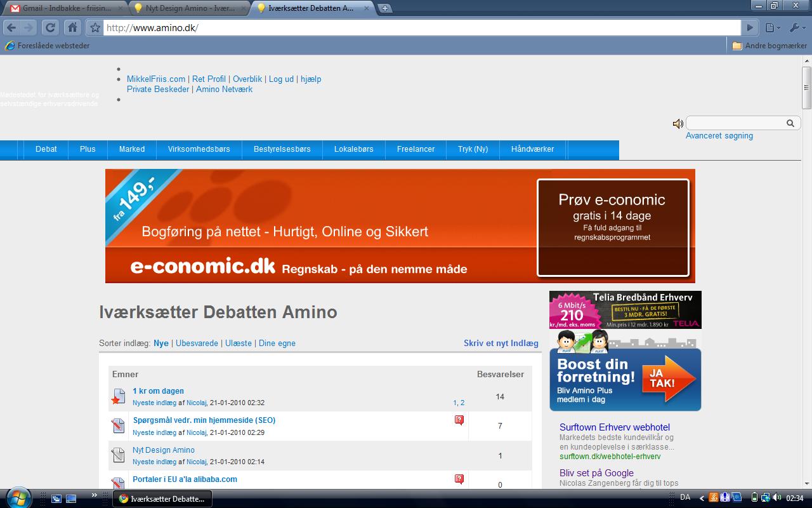Open the Home page via house icon

(73, 27)
